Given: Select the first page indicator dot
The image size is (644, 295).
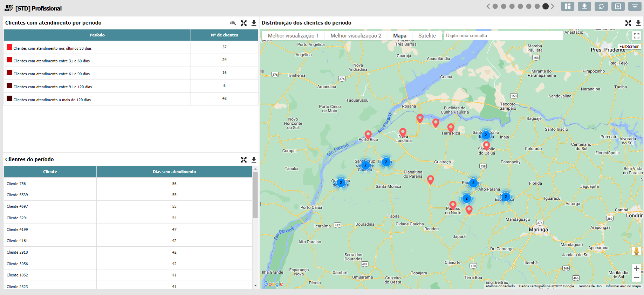Looking at the screenshot, I should click(495, 6).
